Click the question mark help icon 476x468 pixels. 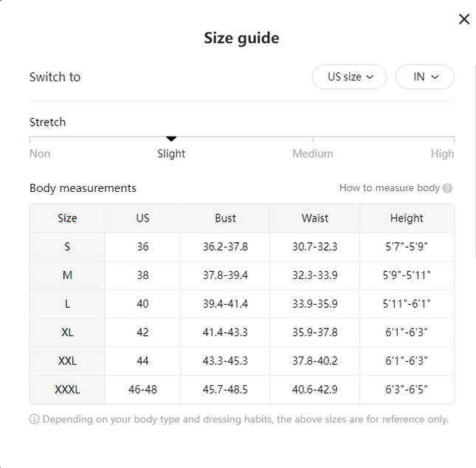point(447,188)
